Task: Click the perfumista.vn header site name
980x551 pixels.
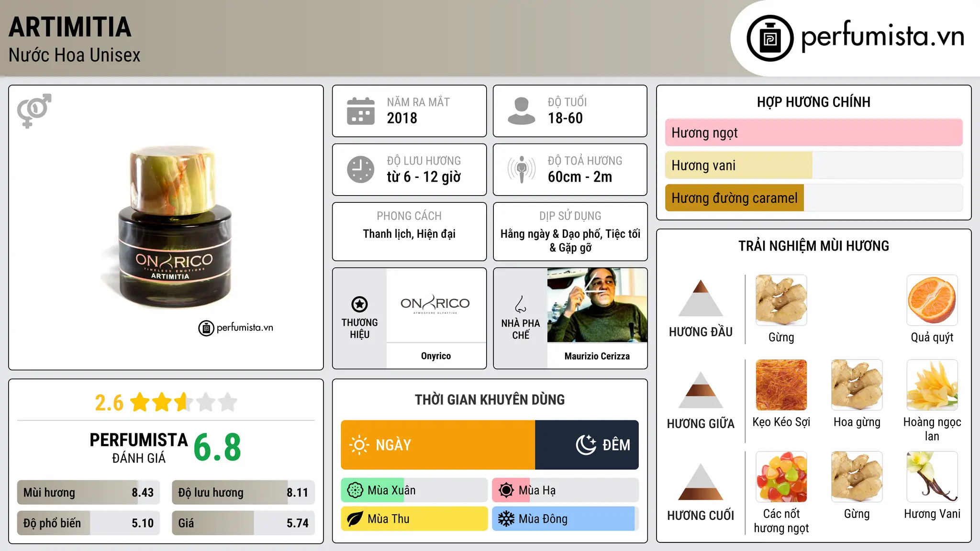Action: pyautogui.click(x=882, y=36)
